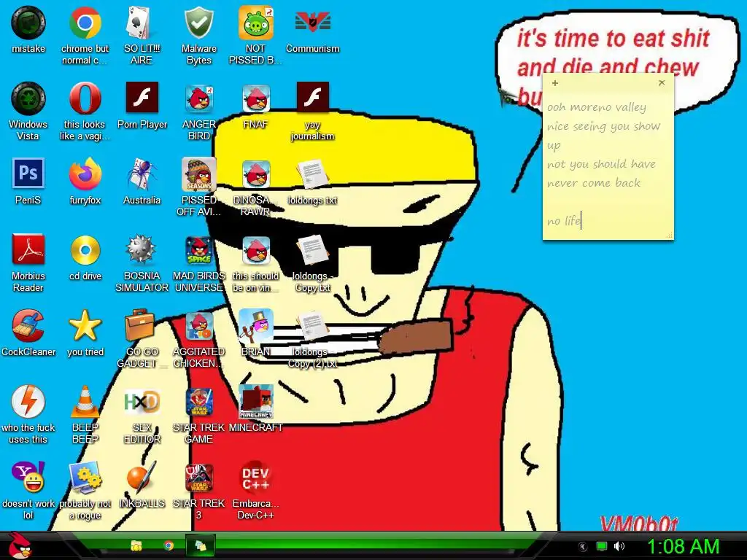
Task: Launch the 'STAR TREK 3' icon
Action: (198, 478)
